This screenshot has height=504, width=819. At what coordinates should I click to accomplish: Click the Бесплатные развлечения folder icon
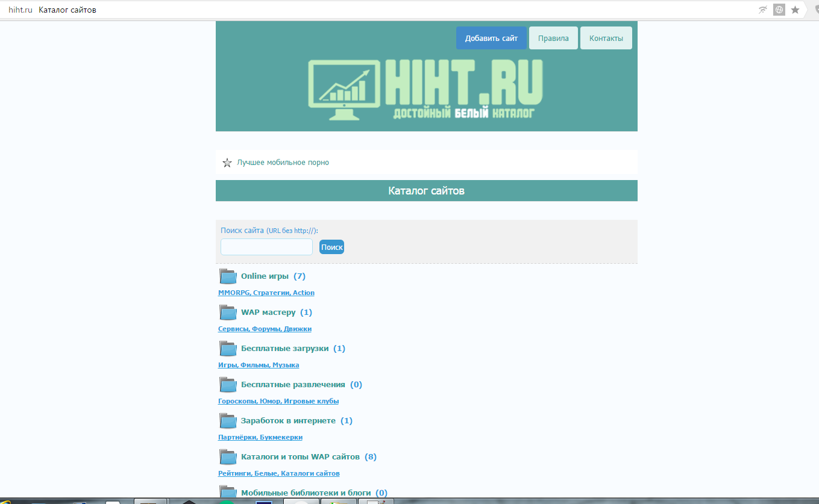pos(228,385)
